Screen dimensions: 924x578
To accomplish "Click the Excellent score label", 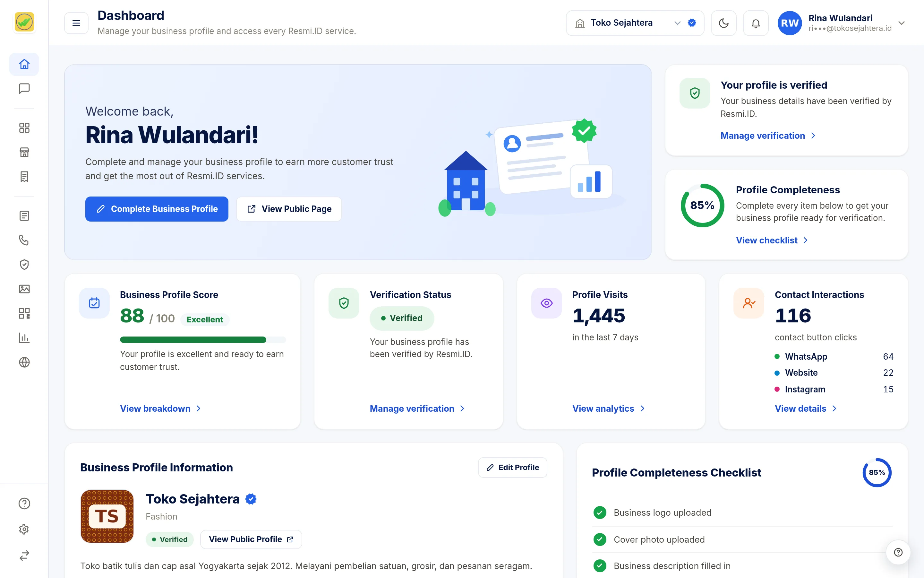I will point(205,319).
